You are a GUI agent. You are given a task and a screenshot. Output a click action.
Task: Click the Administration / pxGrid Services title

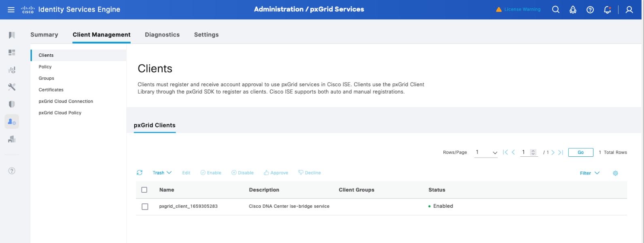309,9
